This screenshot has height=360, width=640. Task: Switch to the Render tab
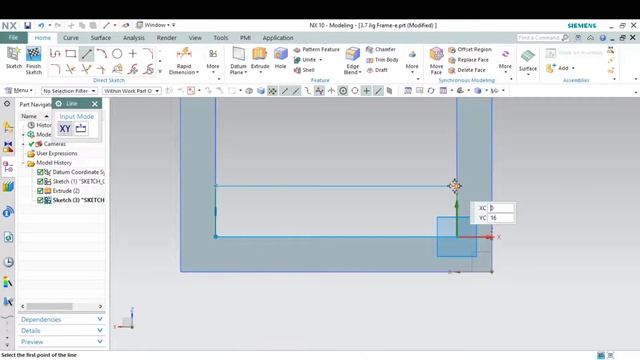(167, 38)
